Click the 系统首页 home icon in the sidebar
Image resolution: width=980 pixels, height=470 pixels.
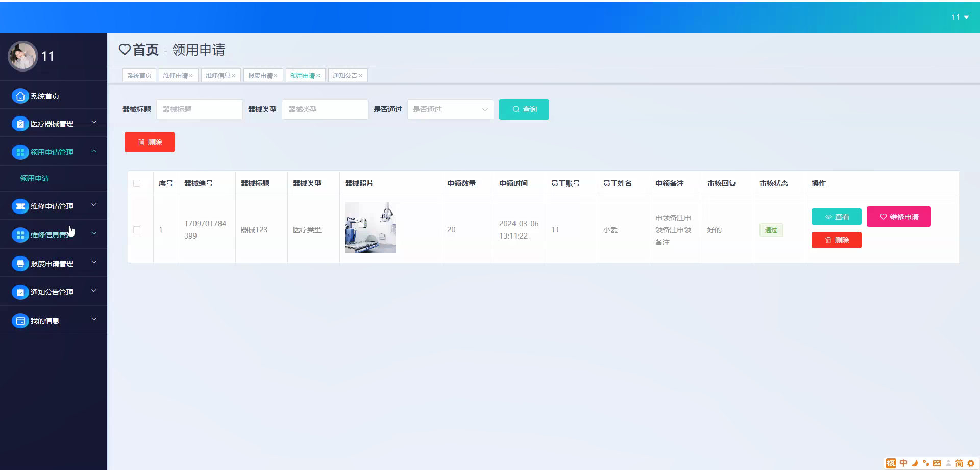click(20, 96)
